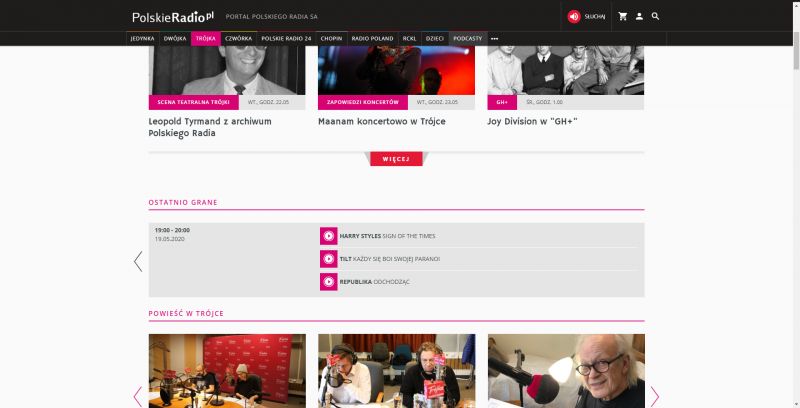
Task: Expand more stations with the three dots
Action: click(x=494, y=38)
